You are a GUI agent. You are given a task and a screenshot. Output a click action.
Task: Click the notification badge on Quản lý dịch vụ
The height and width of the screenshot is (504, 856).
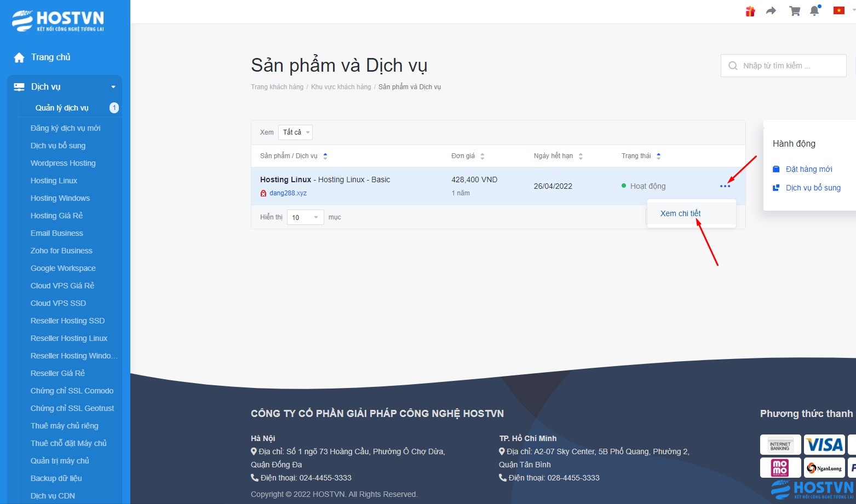[114, 108]
